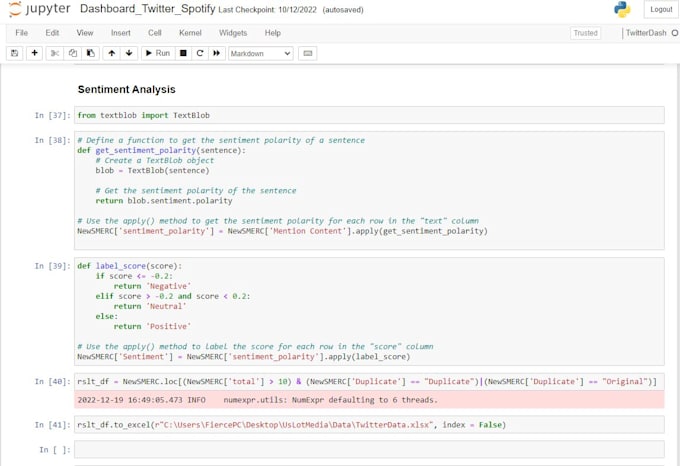680x466 pixels.
Task: Open the Insert menu
Action: (x=121, y=33)
